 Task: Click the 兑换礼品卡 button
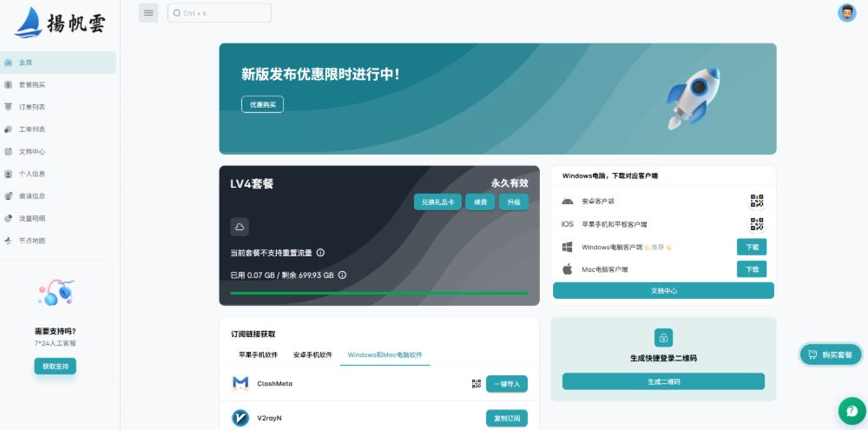pyautogui.click(x=437, y=202)
